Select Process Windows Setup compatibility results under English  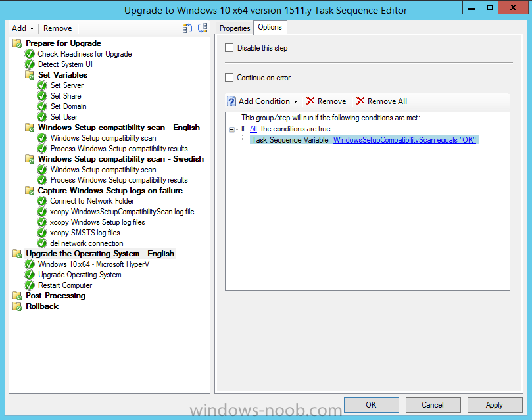click(x=119, y=149)
